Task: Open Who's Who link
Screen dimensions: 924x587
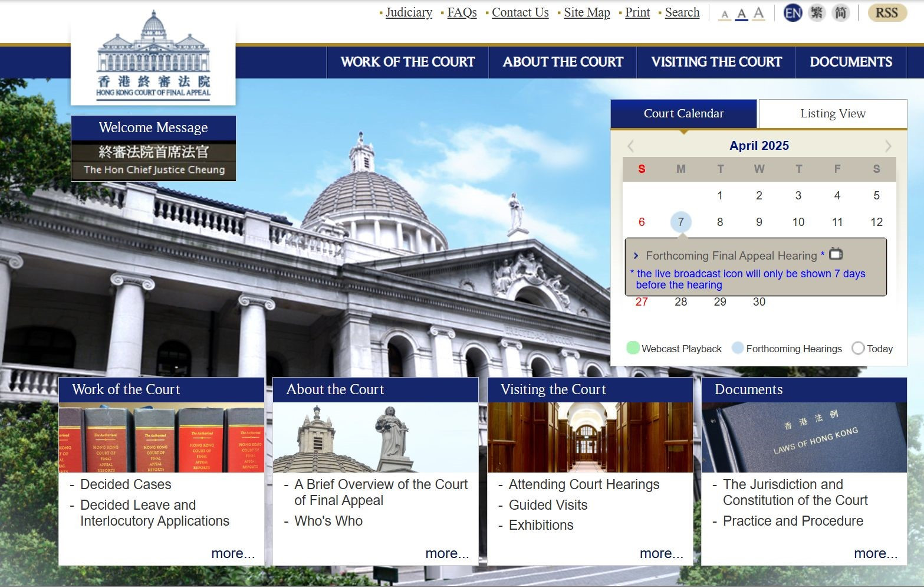Action: click(x=328, y=521)
